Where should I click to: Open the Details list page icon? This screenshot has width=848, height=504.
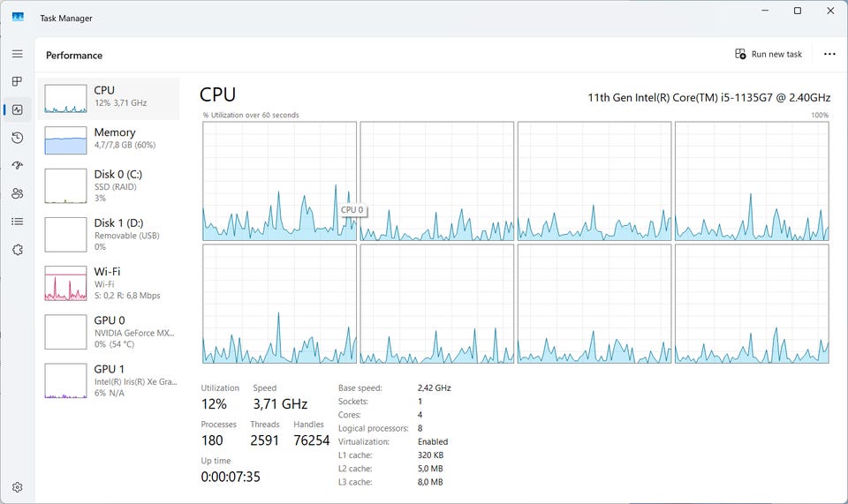point(18,222)
